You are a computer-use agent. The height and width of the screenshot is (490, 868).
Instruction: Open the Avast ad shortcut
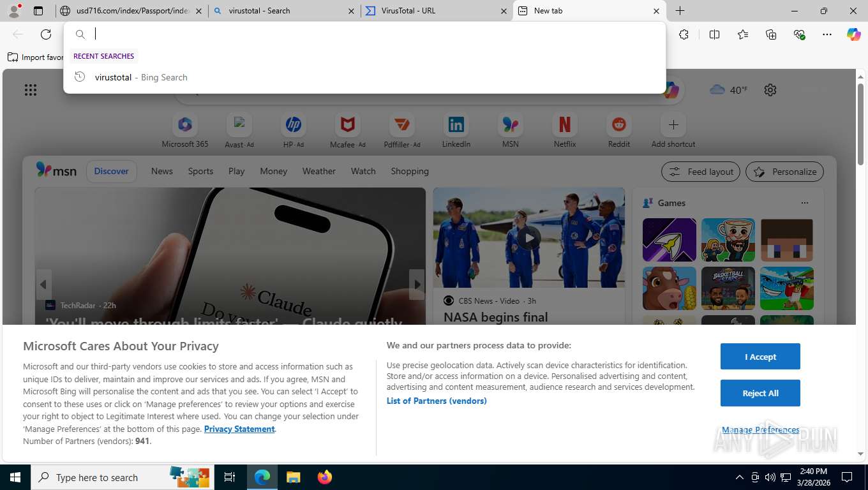(x=239, y=131)
